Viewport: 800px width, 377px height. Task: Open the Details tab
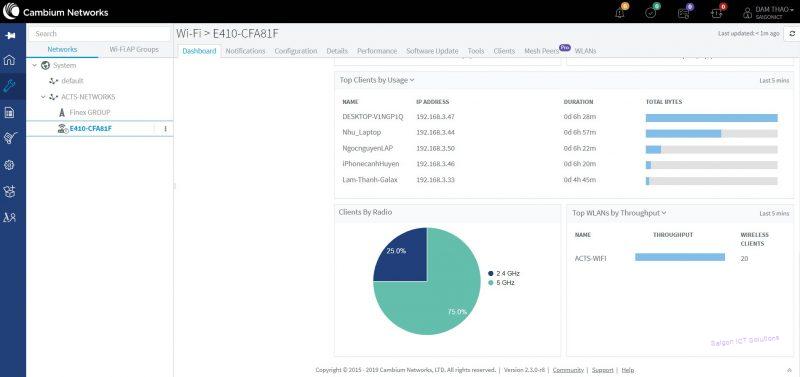coord(337,51)
